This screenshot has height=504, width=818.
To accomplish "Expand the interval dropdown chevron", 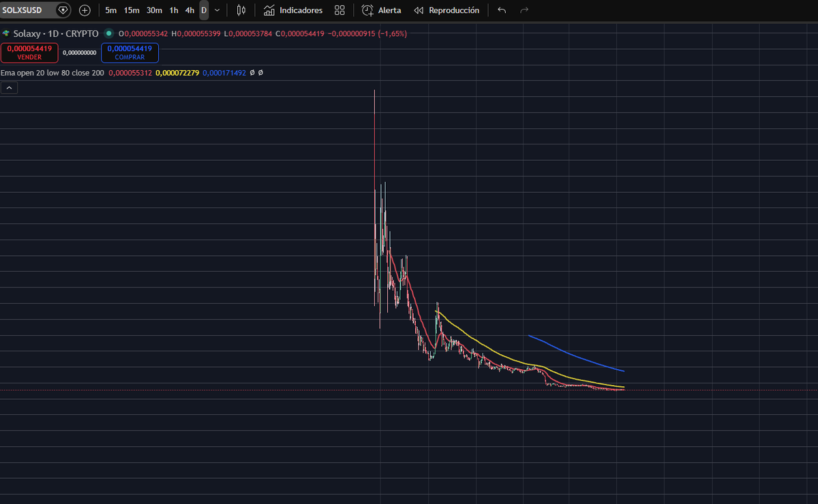I will [217, 10].
